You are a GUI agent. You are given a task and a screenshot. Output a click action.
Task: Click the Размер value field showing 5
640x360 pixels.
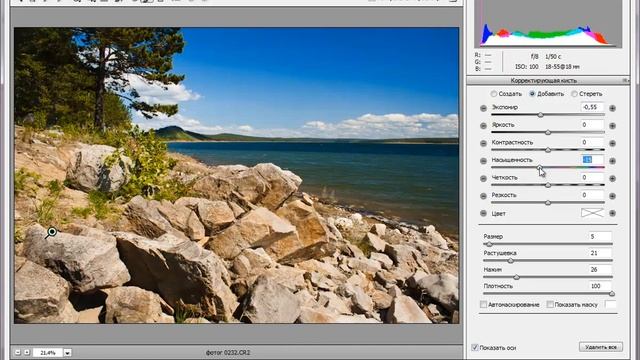(x=600, y=236)
